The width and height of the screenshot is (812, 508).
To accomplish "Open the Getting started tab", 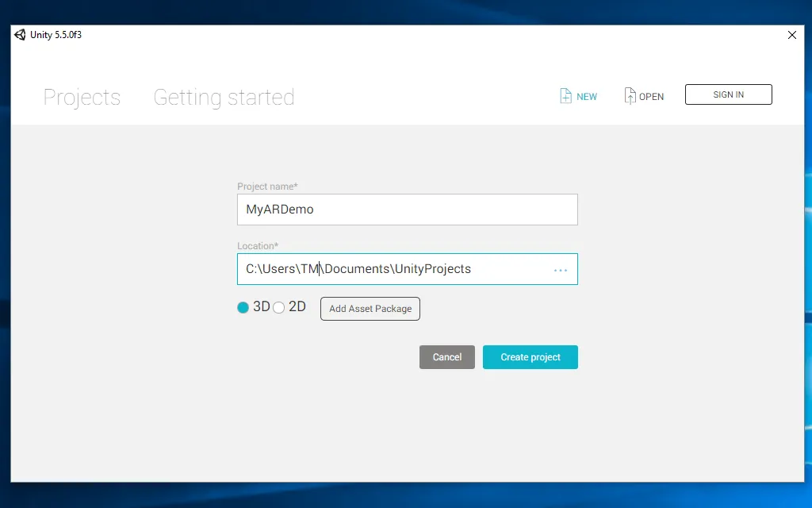I will pos(224,98).
